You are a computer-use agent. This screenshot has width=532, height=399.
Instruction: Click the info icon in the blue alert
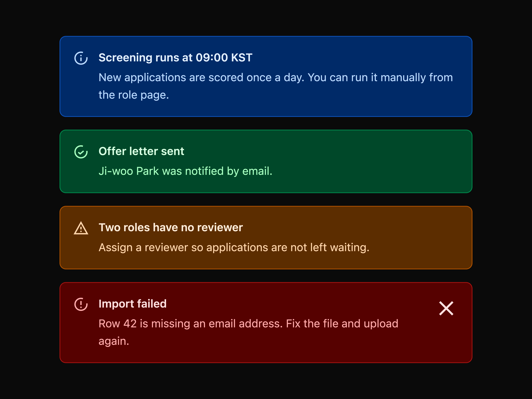(81, 58)
